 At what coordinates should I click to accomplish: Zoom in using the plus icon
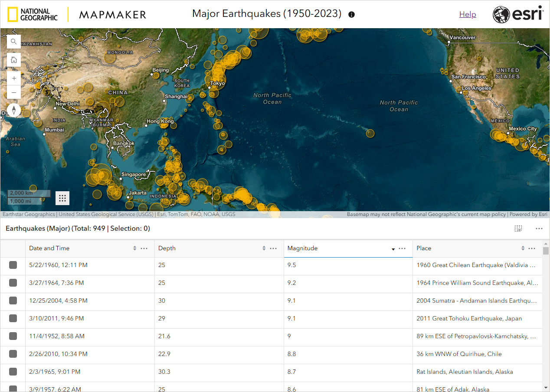[x=13, y=78]
